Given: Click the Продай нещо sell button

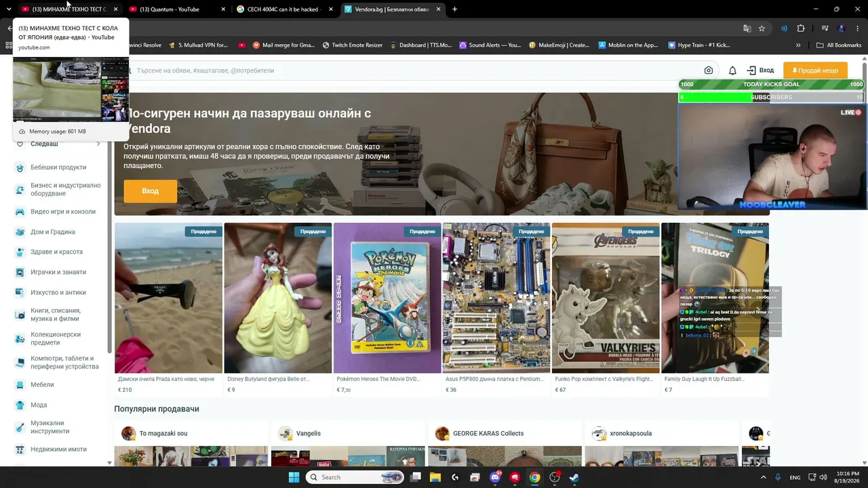Looking at the screenshot, I should 815,70.
